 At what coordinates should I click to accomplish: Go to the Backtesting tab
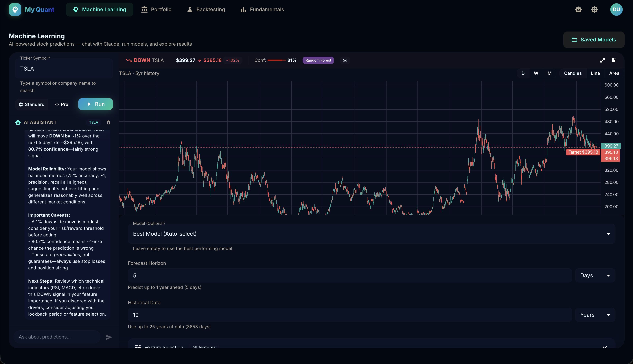(x=206, y=10)
